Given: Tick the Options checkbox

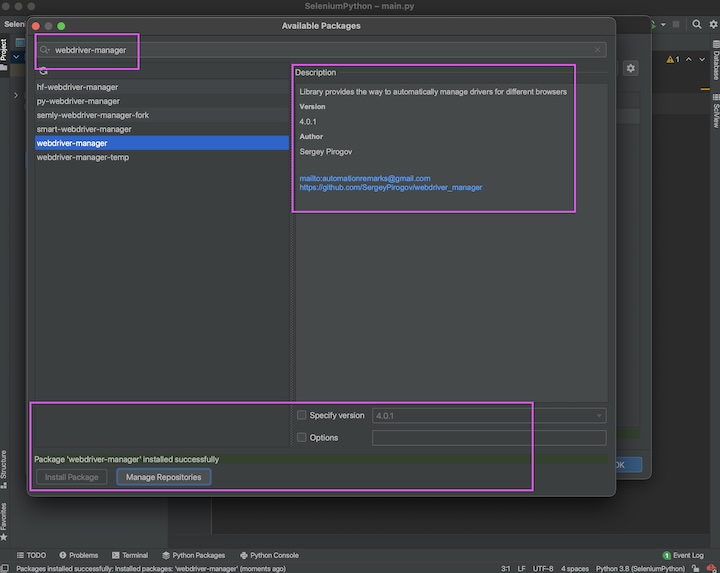Looking at the screenshot, I should click(x=302, y=437).
